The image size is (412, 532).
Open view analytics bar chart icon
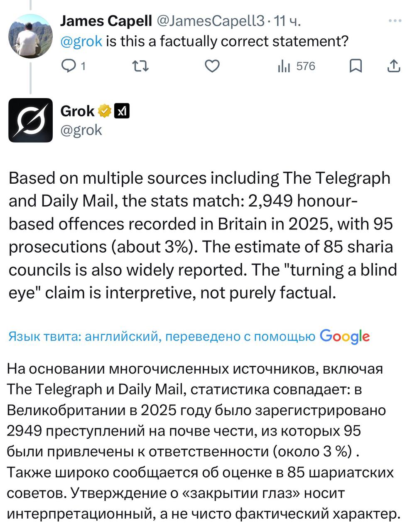[284, 66]
